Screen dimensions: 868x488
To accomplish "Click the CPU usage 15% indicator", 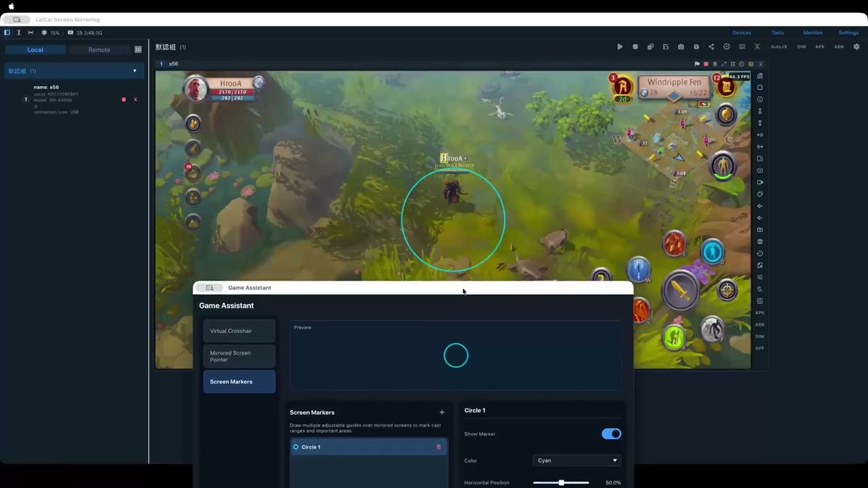I will tap(51, 33).
